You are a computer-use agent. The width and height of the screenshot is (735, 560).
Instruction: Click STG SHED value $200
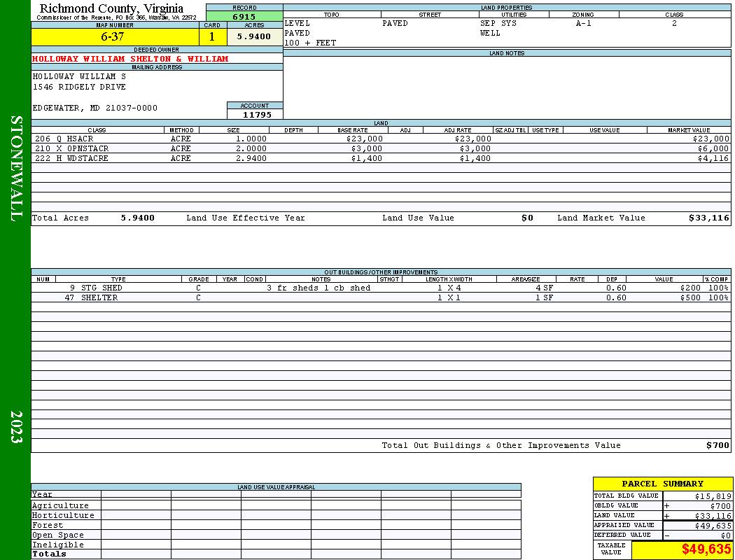pos(690,288)
